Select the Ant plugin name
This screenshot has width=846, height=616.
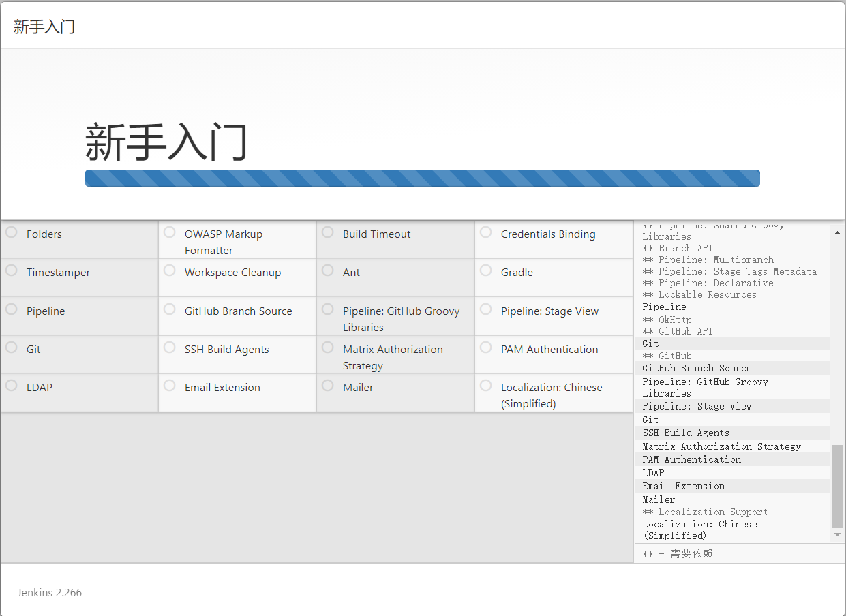351,273
